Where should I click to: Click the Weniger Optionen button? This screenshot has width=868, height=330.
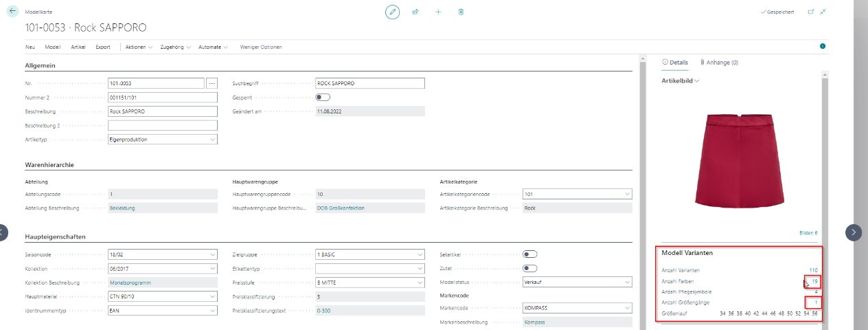tap(260, 47)
